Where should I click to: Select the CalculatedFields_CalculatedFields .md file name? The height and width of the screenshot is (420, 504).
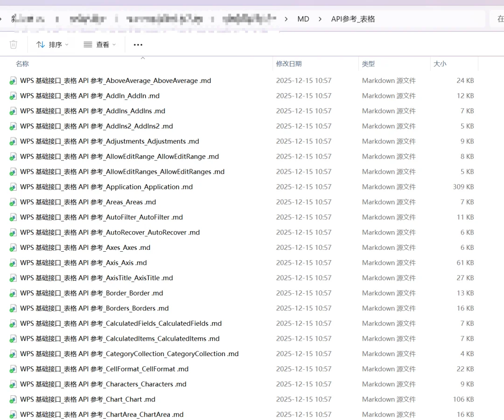[x=121, y=324]
